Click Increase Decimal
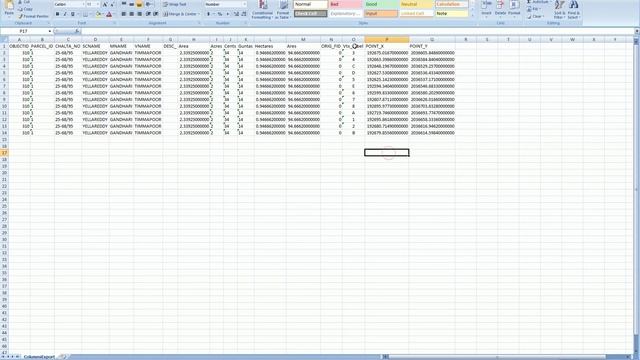The height and width of the screenshot is (360, 640). pos(236,14)
